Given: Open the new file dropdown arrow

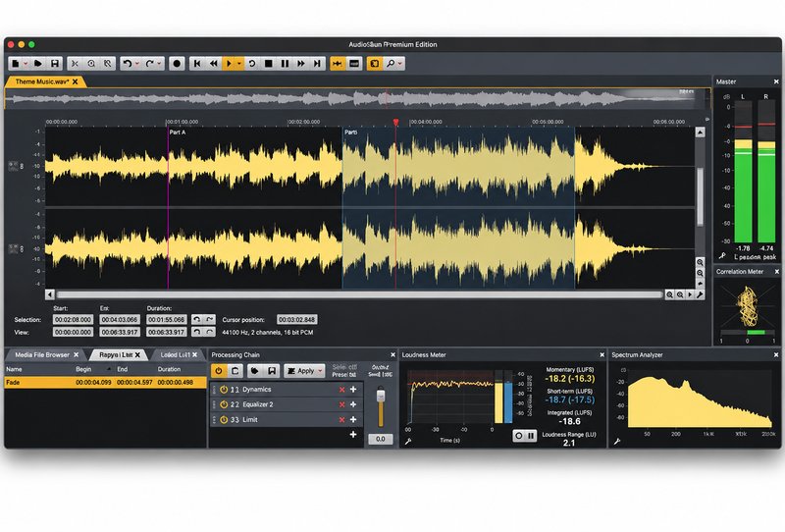Looking at the screenshot, I should pos(26,64).
